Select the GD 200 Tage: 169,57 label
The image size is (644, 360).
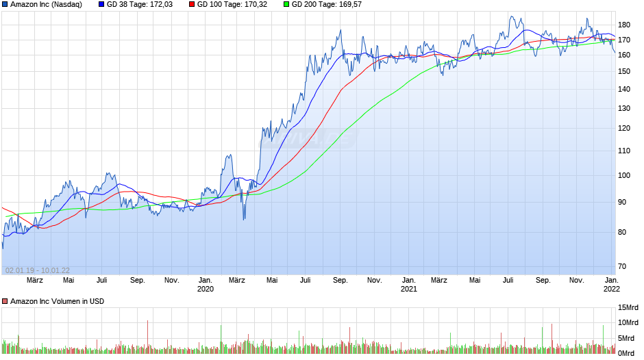tap(327, 5)
